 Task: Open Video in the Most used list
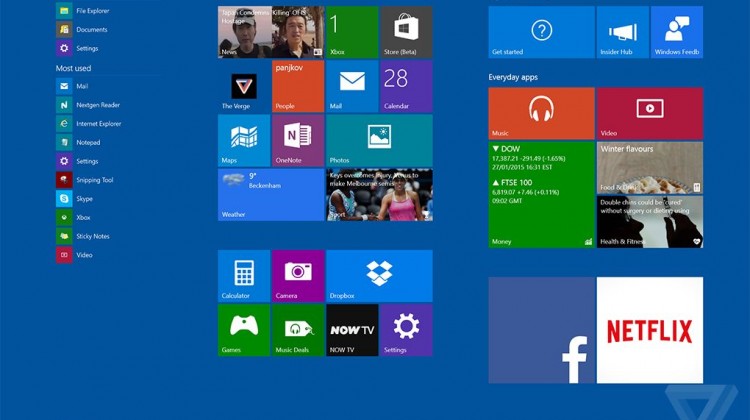pyautogui.click(x=75, y=255)
